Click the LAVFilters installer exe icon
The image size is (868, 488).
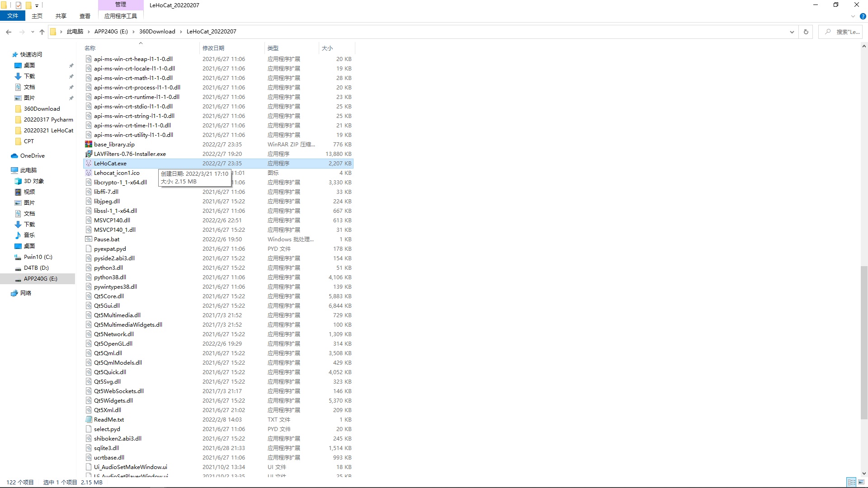click(x=89, y=154)
